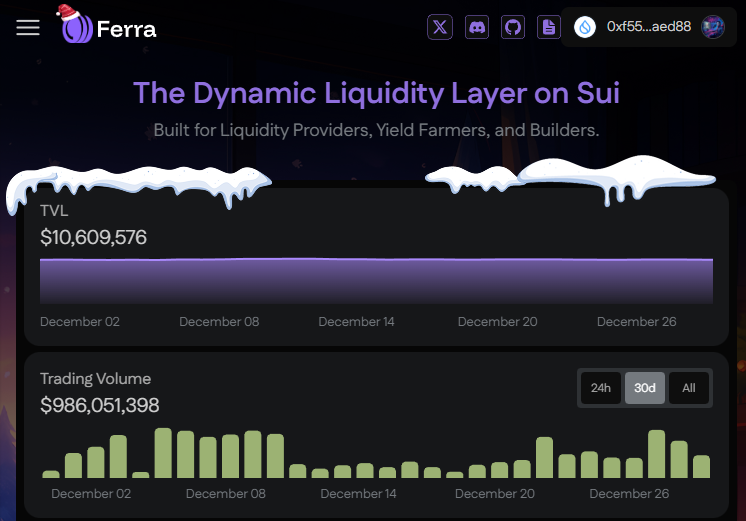Open the GitHub repository link
Image resolution: width=746 pixels, height=521 pixels.
513,27
